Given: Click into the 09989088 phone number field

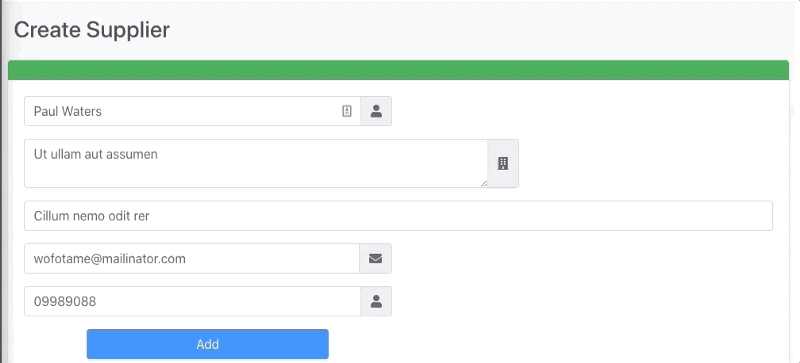Looking at the screenshot, I should click(192, 301).
